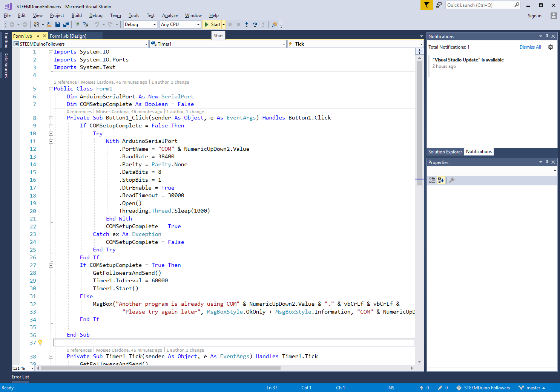
Task: Open the Build menu
Action: pyautogui.click(x=77, y=15)
